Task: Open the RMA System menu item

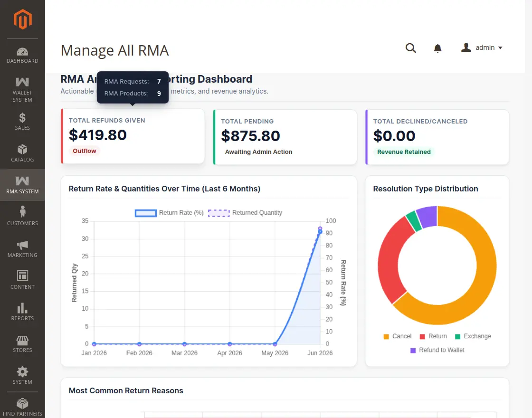Action: coord(22,185)
